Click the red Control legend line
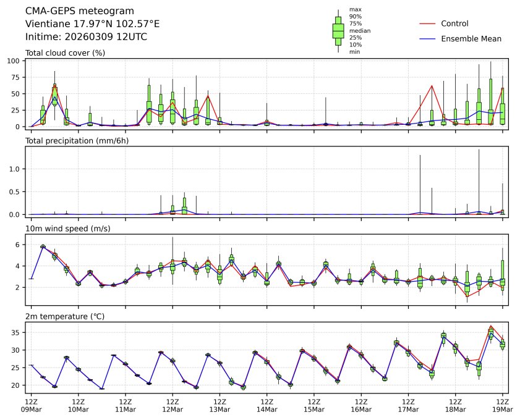Screen dimensions: 520x420 pos(428,23)
